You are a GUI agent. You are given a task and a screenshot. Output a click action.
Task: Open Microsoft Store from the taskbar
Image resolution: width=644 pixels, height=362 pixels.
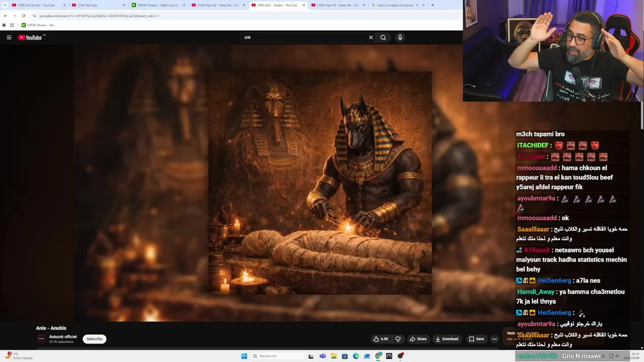click(345, 356)
